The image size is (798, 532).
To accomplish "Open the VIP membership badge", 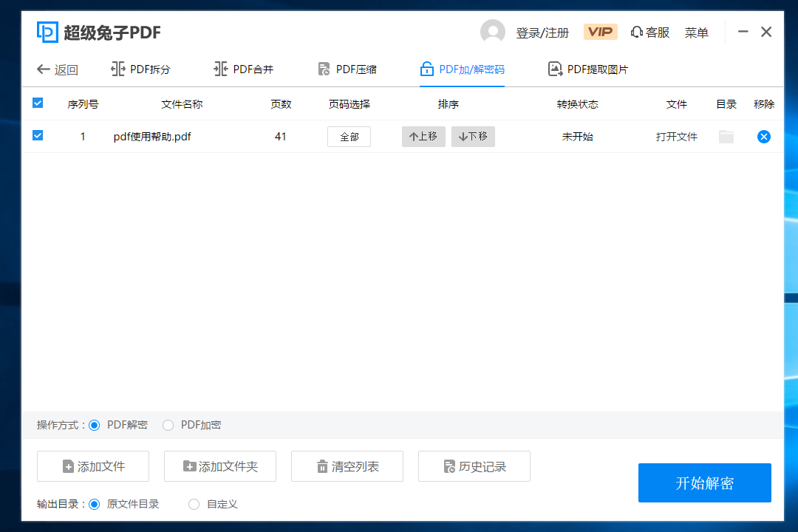I will pyautogui.click(x=600, y=32).
